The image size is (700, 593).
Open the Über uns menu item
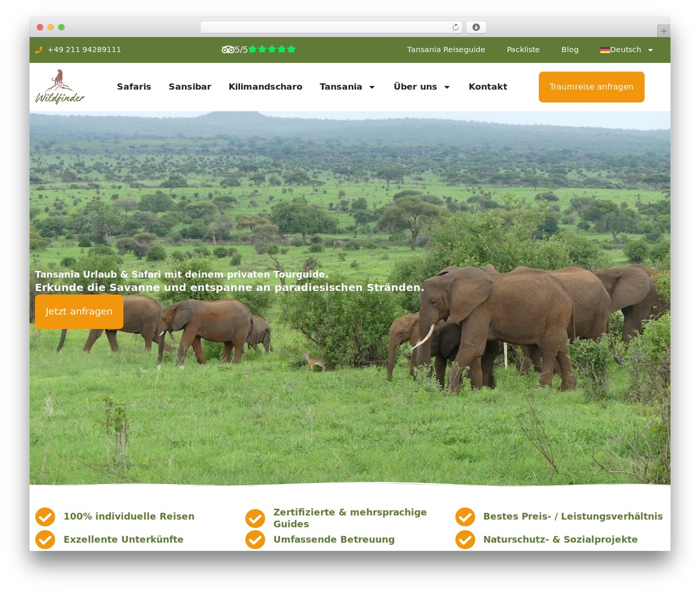(415, 86)
